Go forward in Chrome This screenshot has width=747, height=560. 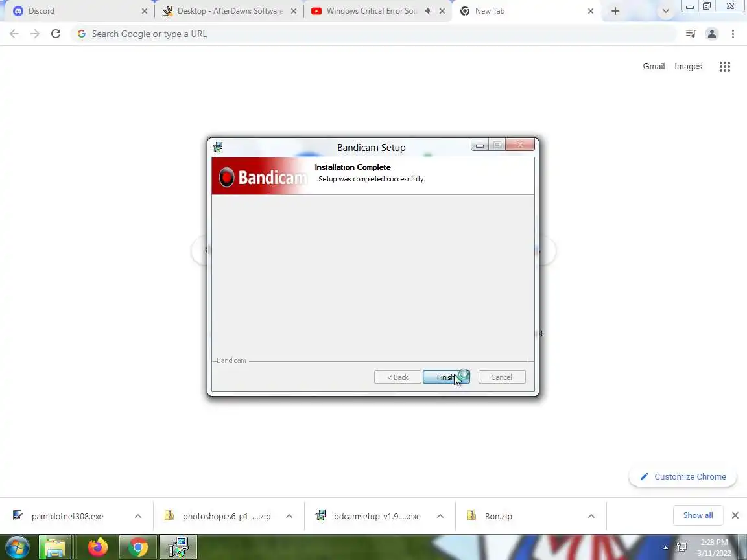[x=35, y=34]
